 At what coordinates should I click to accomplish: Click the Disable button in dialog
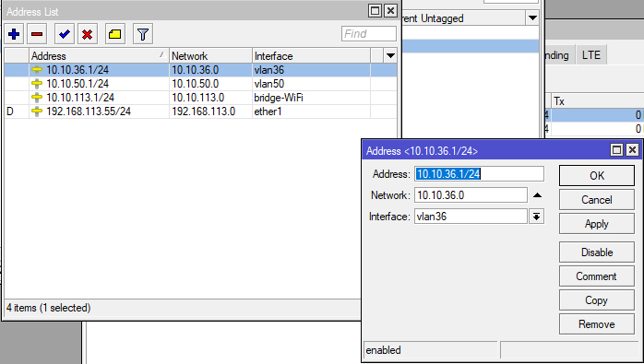click(597, 252)
